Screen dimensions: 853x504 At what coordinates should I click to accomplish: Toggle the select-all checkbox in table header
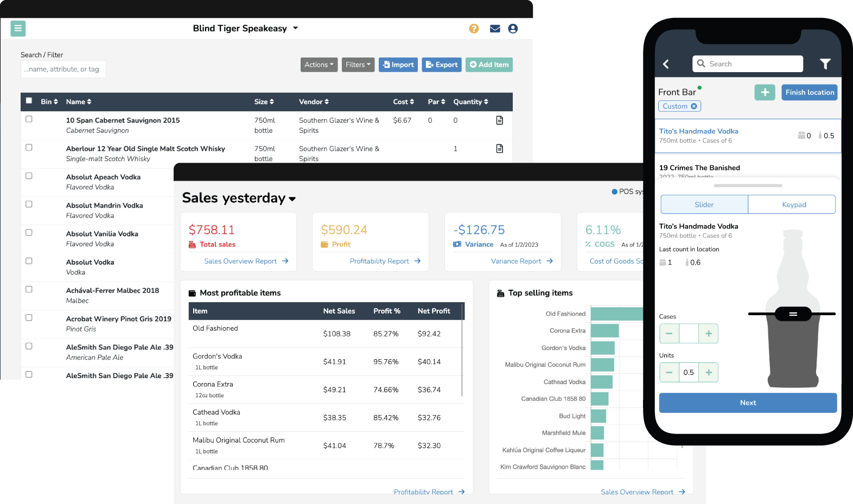[29, 101]
